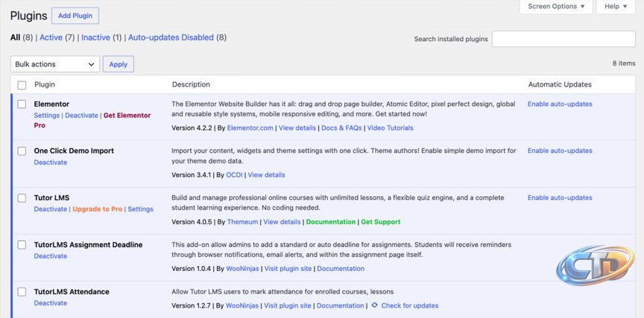Open Tutor LMS green Documentation link
644x318 pixels.
point(331,222)
